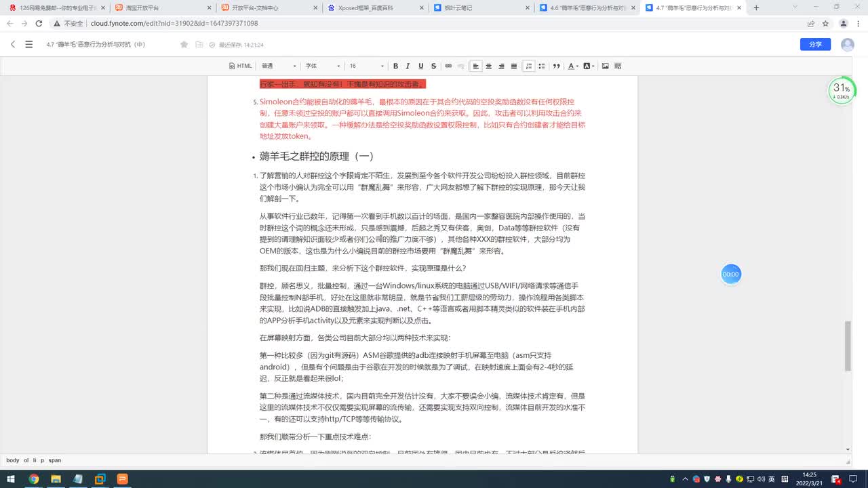Insert an image into the note
The height and width of the screenshot is (488, 868).
pos(605,66)
